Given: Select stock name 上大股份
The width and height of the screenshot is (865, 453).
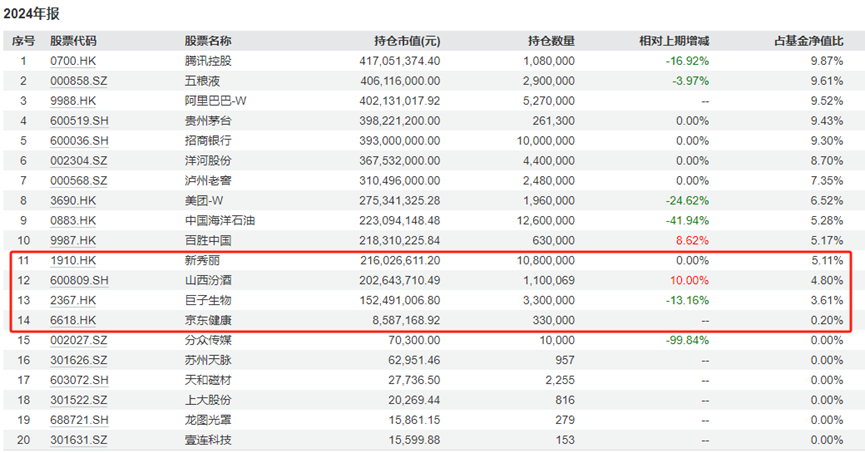Looking at the screenshot, I should 208,400.
